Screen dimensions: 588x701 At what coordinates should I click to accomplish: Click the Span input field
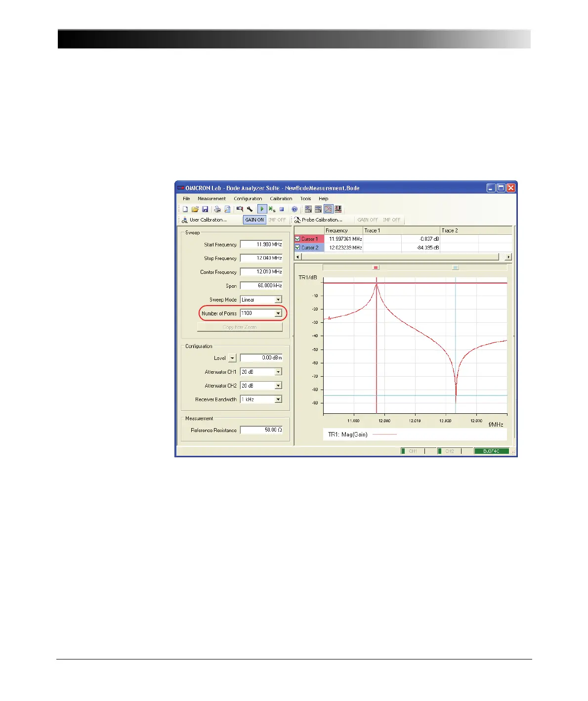pos(261,286)
